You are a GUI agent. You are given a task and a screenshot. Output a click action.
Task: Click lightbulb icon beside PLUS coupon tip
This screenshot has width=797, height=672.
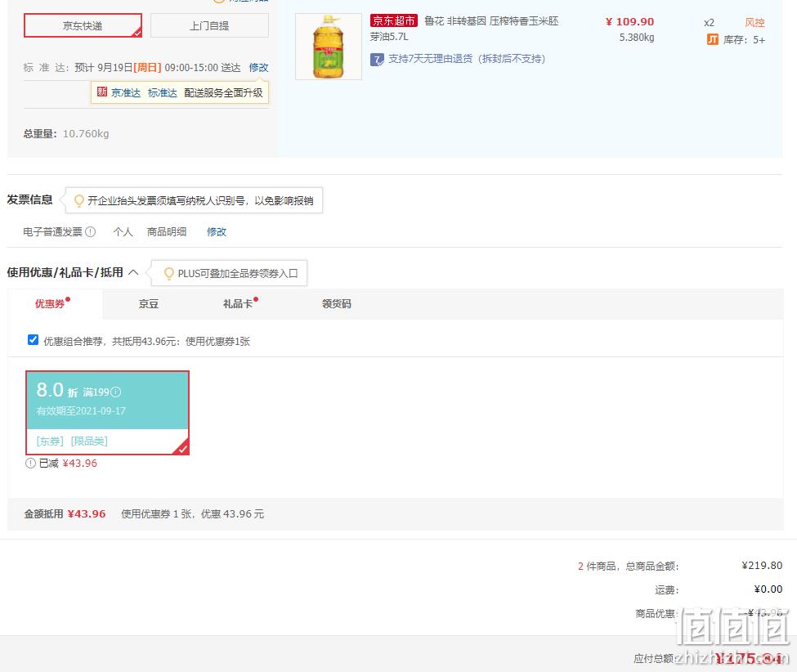[169, 274]
